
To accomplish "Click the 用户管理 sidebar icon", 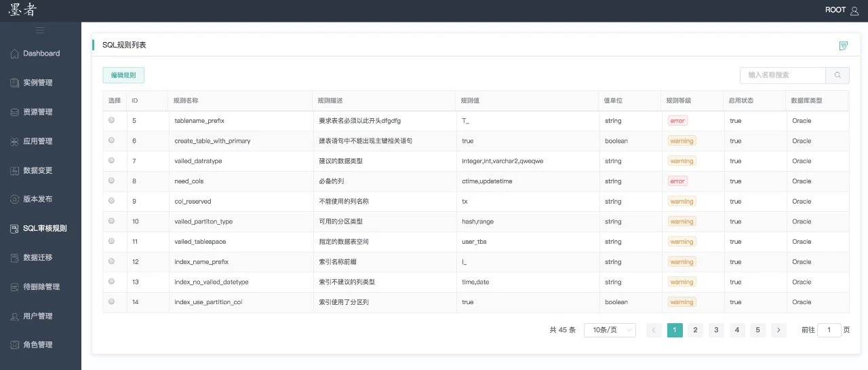I will [15, 316].
